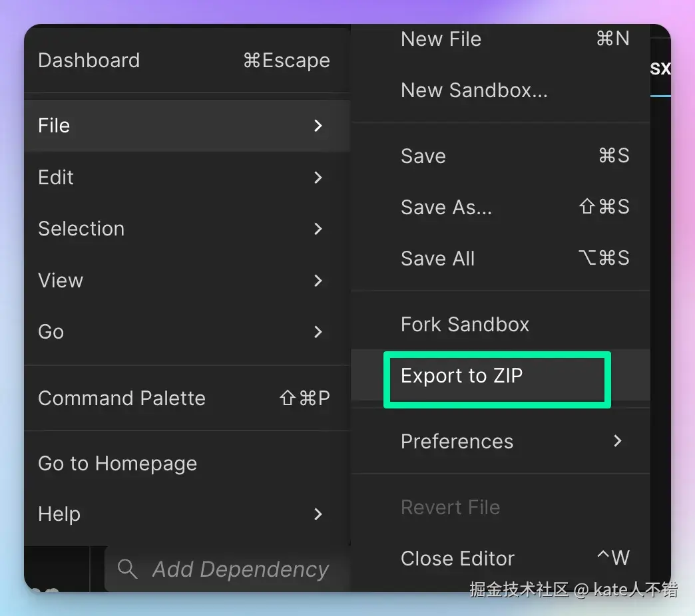Expand the Preferences submenu
This screenshot has height=616, width=695.
[501, 442]
